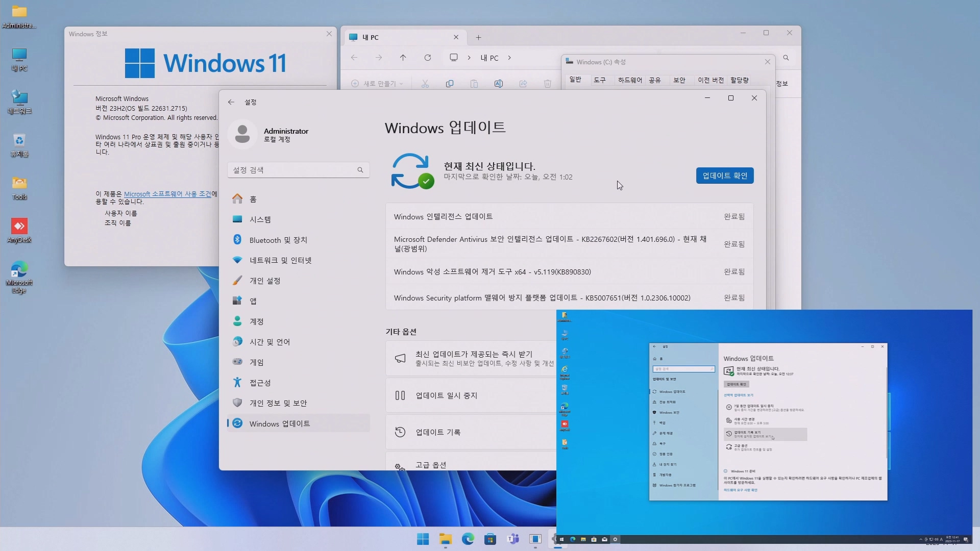Open 네트워크 및 인터넷 settings
980x551 pixels.
(298, 260)
